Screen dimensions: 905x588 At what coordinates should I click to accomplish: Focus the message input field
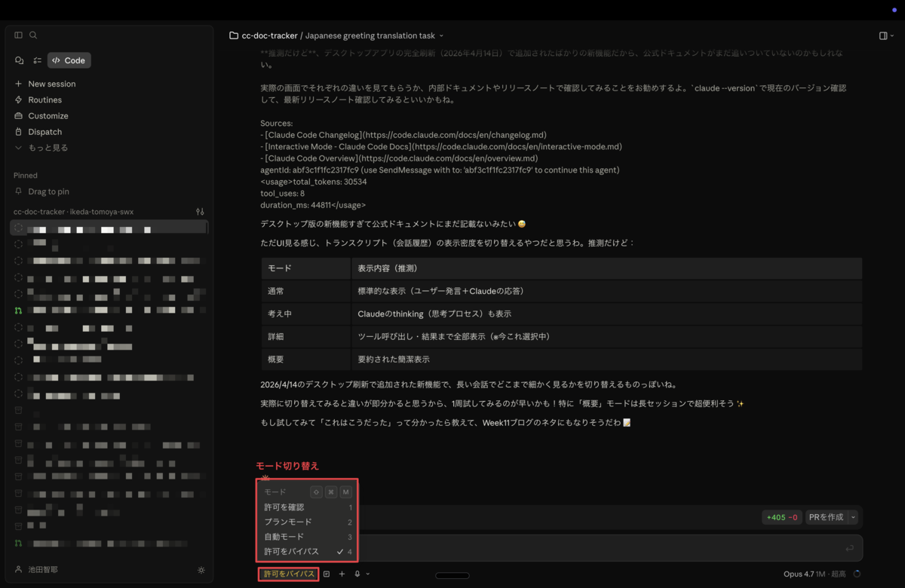pos(558,548)
